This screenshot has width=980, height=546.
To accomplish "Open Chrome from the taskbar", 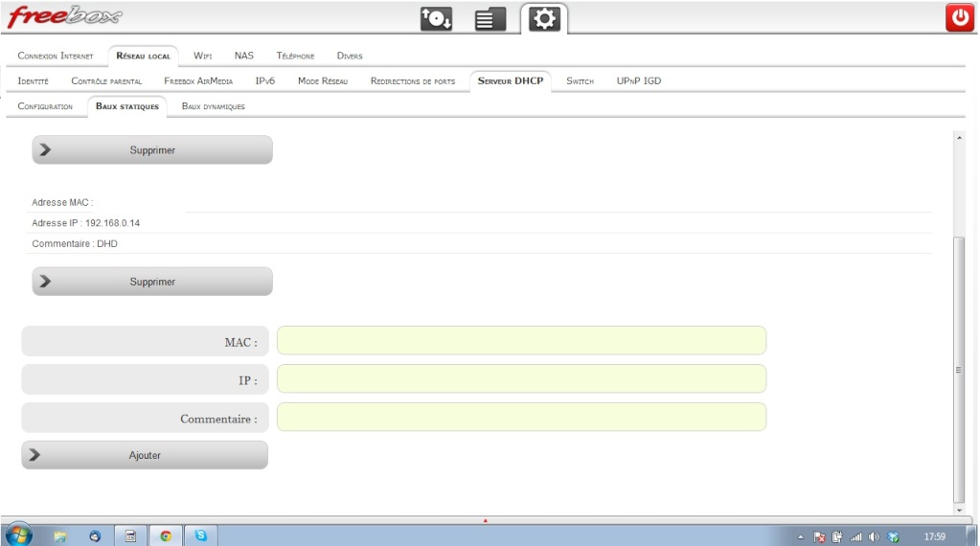I will coord(166,536).
